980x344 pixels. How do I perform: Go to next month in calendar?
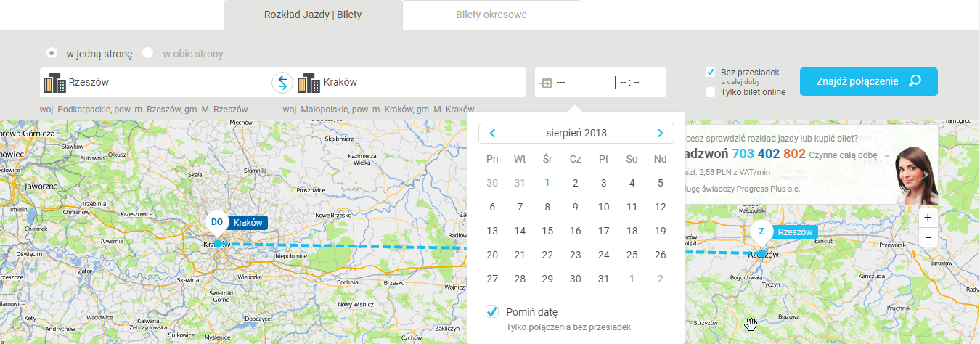click(660, 133)
